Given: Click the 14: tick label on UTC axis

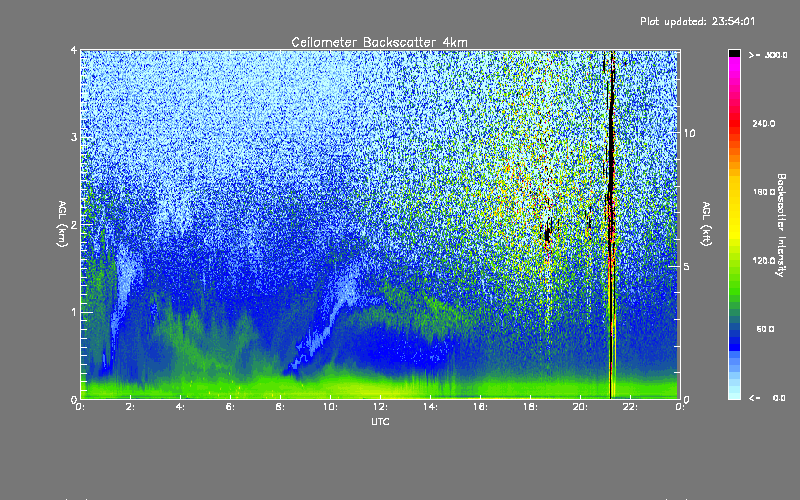Looking at the screenshot, I should [x=430, y=407].
